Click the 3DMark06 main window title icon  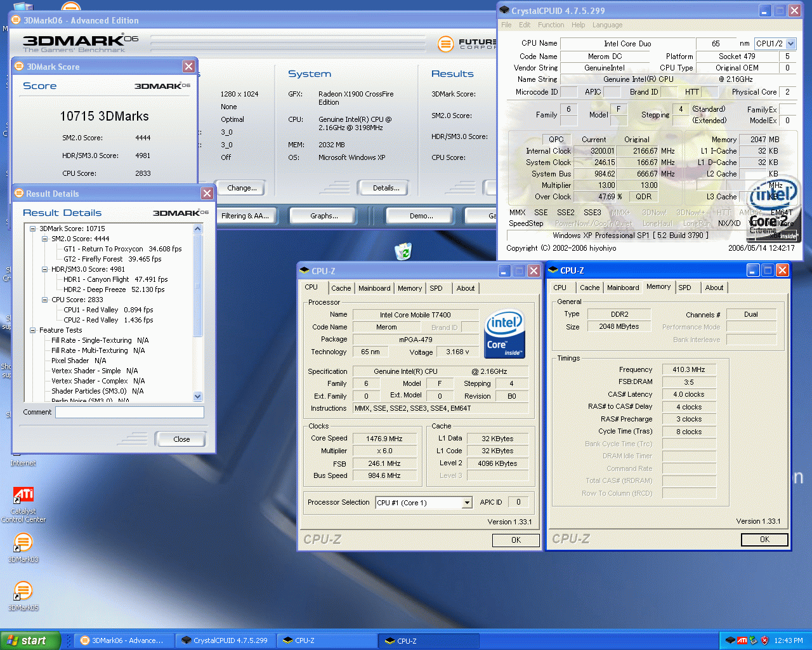16,20
